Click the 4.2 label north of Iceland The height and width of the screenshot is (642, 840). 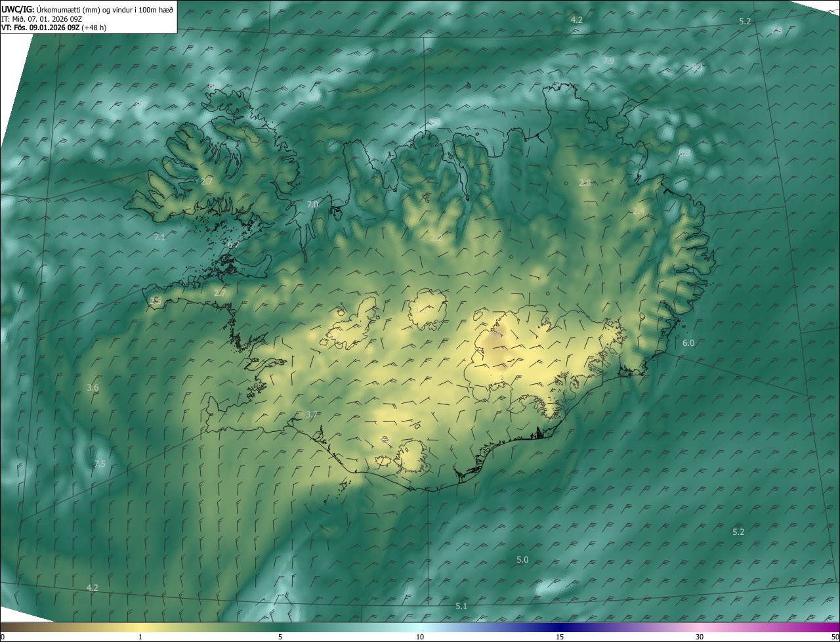pos(577,20)
